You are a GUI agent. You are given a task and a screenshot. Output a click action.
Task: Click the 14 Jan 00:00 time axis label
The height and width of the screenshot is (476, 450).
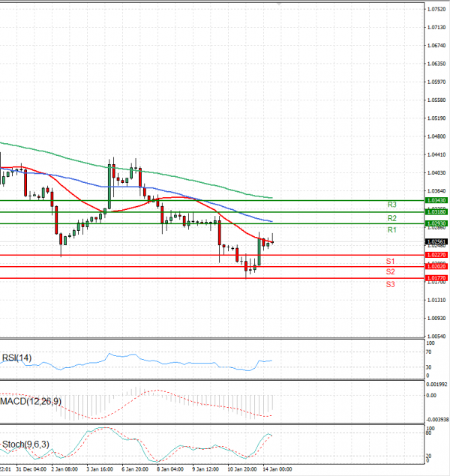(x=276, y=469)
